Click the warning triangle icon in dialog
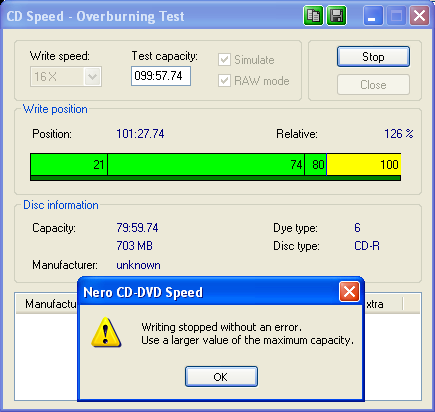 point(106,333)
